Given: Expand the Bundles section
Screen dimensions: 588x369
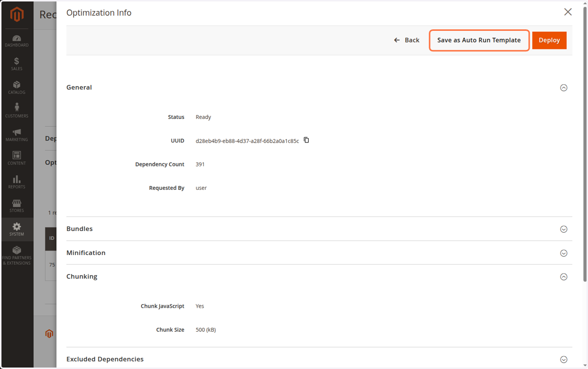Looking at the screenshot, I should coord(563,229).
